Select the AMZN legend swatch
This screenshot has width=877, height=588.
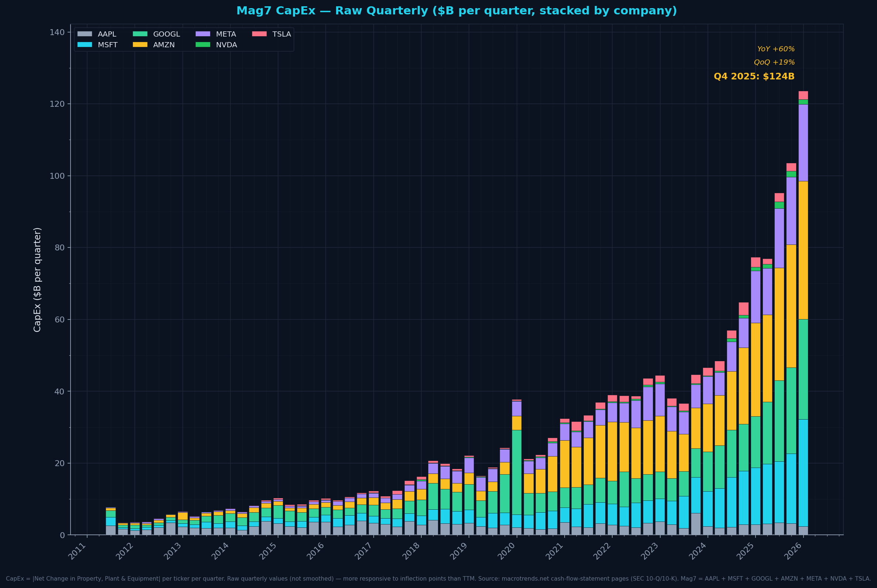(140, 45)
